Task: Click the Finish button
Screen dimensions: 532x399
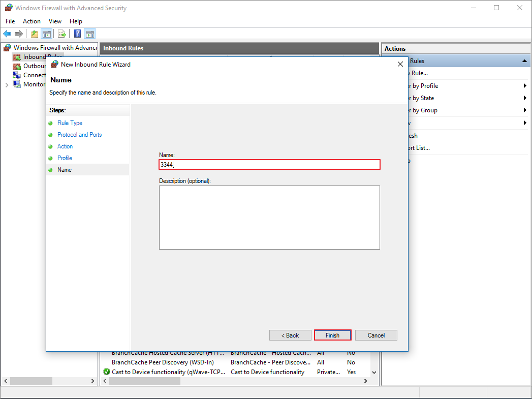Action: coord(332,335)
